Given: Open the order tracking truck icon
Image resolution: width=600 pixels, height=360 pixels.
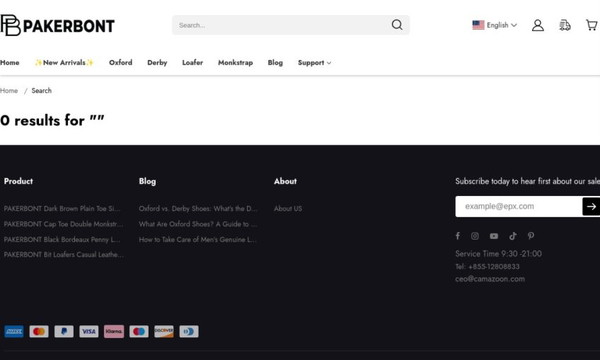Looking at the screenshot, I should [565, 25].
